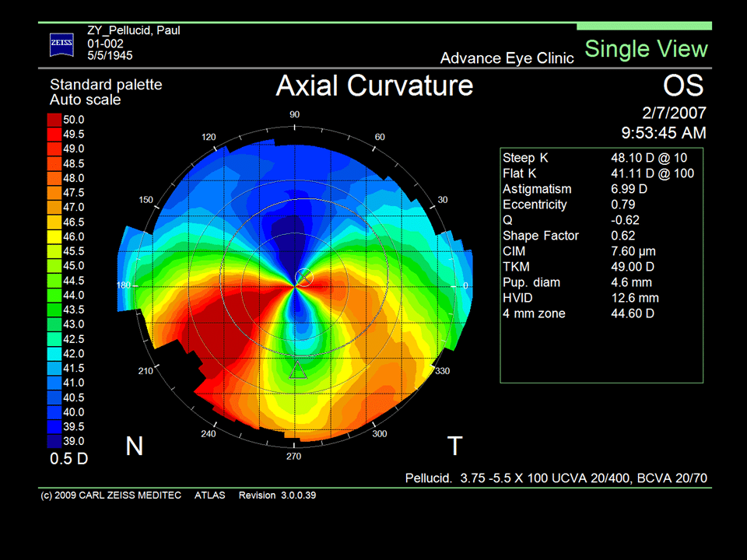This screenshot has height=560, width=747.
Task: Toggle the Auto scale option
Action: (x=86, y=100)
